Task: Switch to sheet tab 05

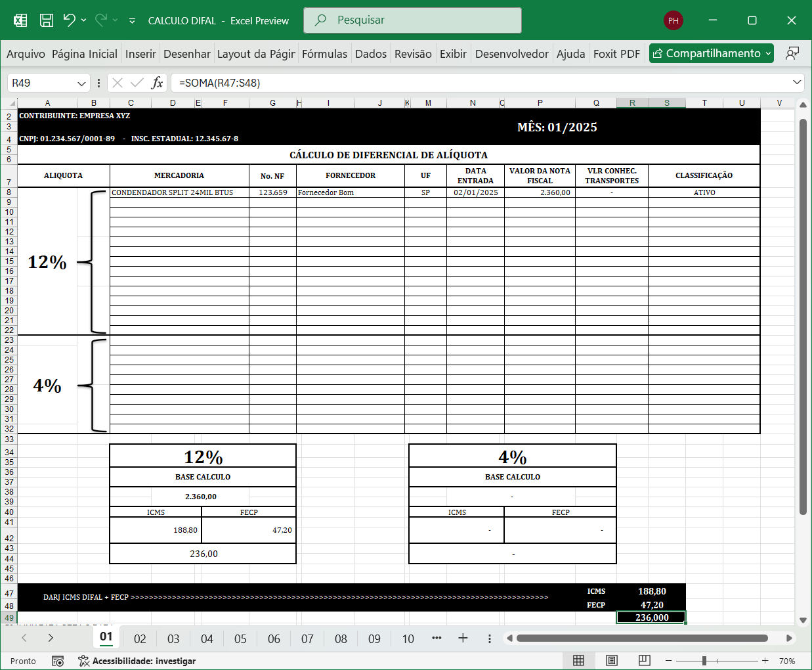Action: (x=240, y=638)
